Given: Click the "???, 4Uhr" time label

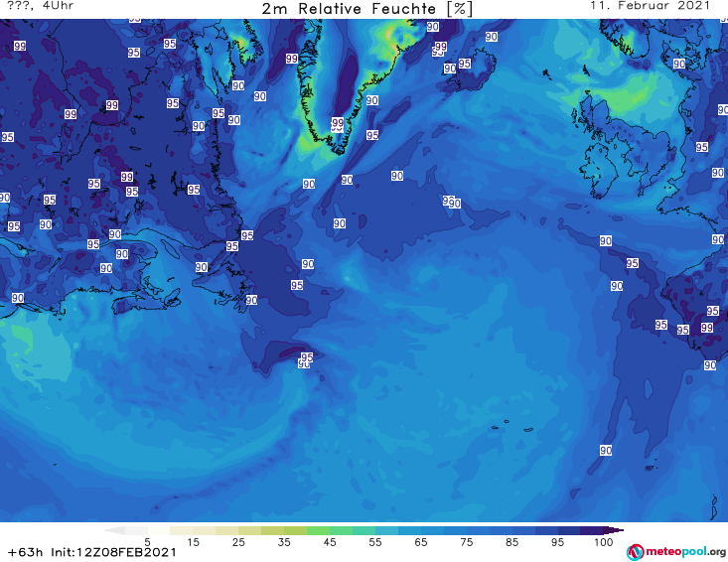Looking at the screenshot, I should click(x=41, y=6).
